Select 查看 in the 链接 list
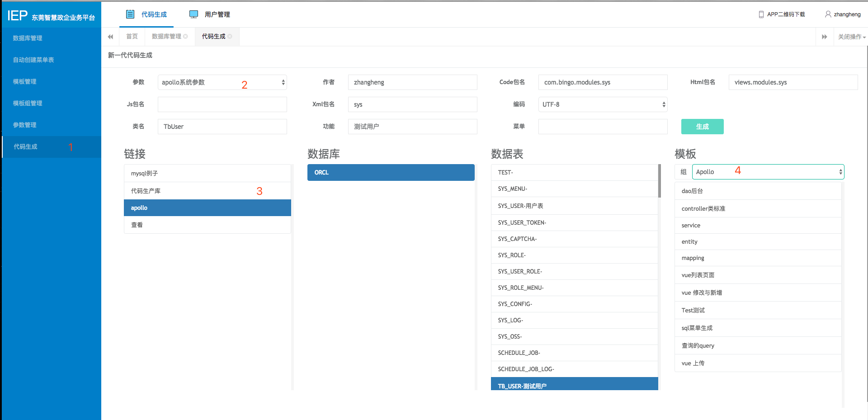The image size is (868, 420). [x=208, y=225]
